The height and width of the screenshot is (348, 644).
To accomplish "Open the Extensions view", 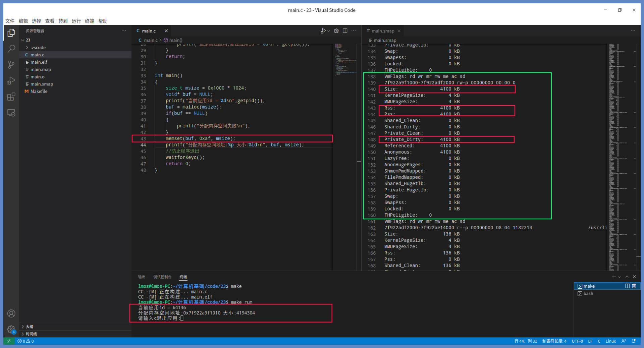I will (11, 97).
